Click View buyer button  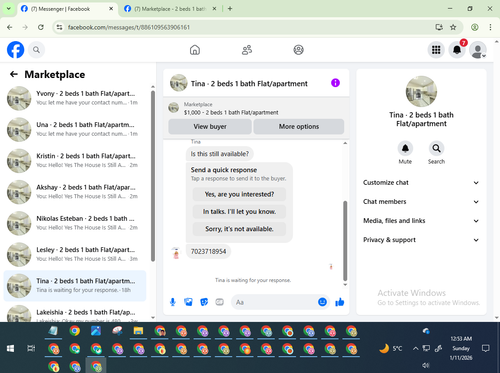click(x=210, y=127)
